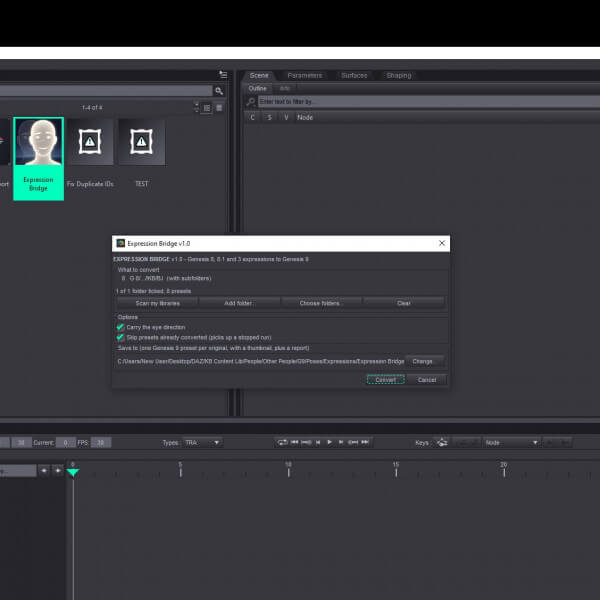Click the timeline playhead marker at frame 0
Screen dimensions: 600x600
[73, 473]
